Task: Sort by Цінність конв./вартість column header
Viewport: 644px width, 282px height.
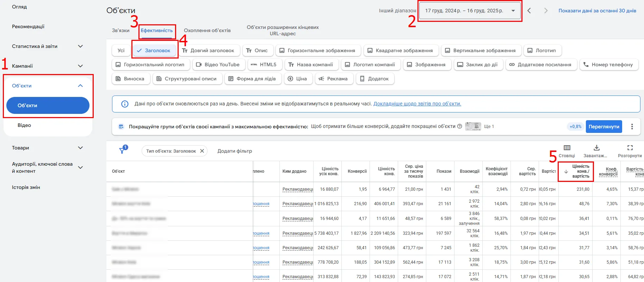Action: click(x=580, y=171)
